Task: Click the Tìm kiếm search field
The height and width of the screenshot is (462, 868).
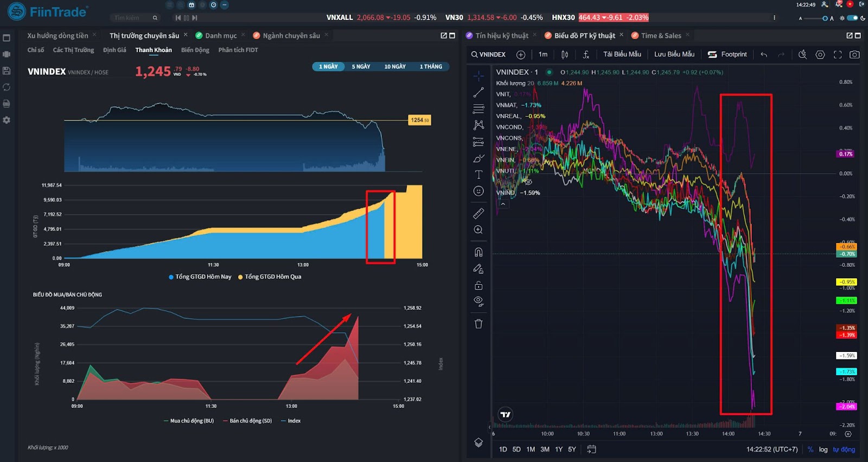Action: [134, 18]
